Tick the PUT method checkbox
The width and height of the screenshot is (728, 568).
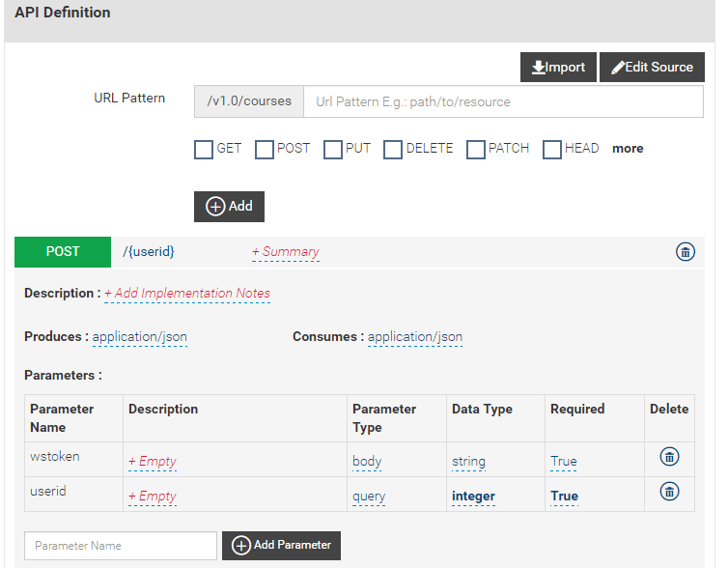333,150
